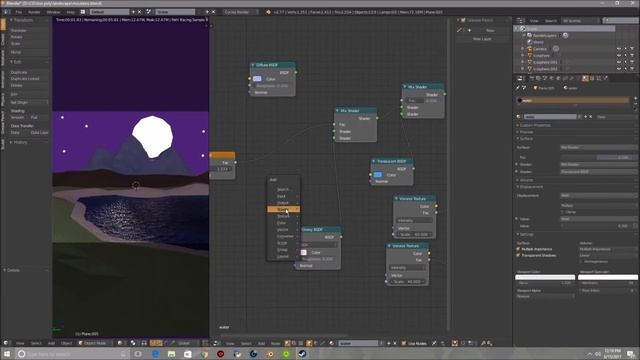Image resolution: width=640 pixels, height=360 pixels.
Task: Expand Camera tree item in outliner
Action: pos(522,49)
